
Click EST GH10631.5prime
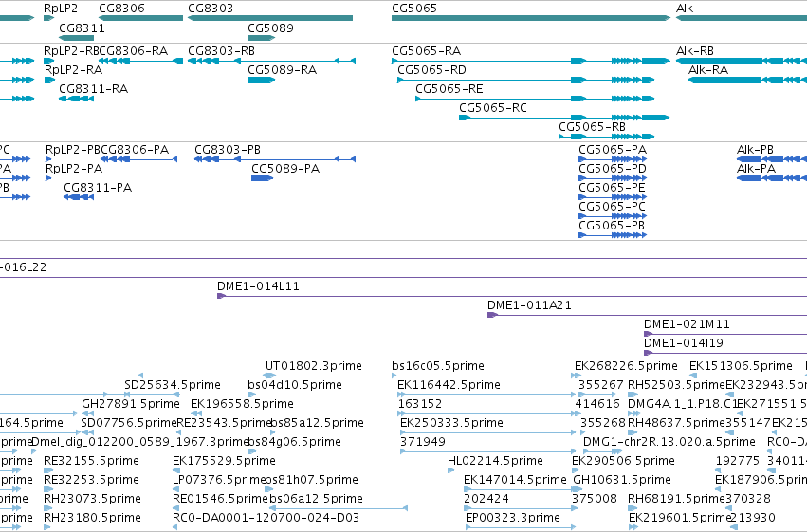[x=622, y=480]
